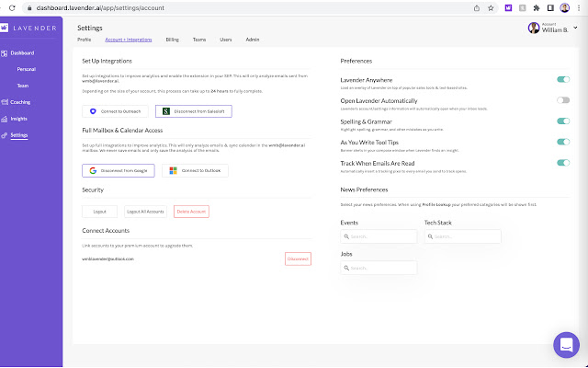Click the Dashboard sidebar icon
This screenshot has height=368, width=588.
click(x=5, y=53)
